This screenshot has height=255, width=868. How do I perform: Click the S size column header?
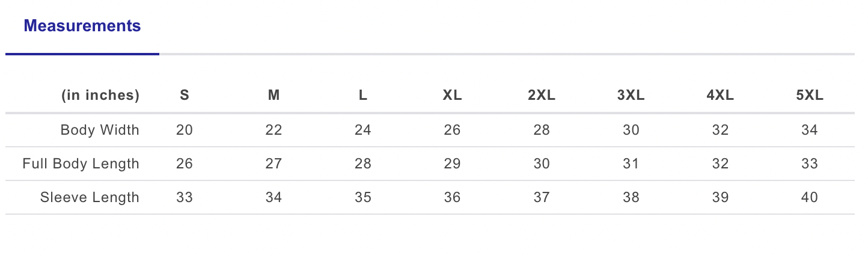(185, 95)
